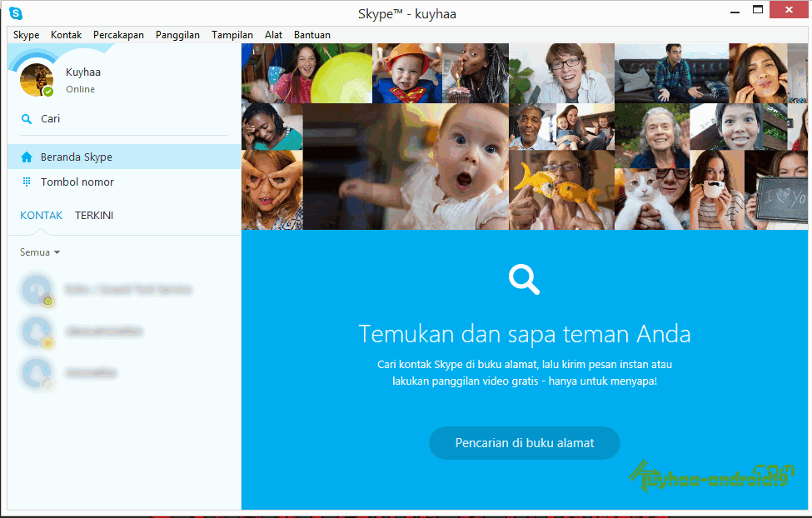Open the Panggilan menu
The height and width of the screenshot is (518, 812).
tap(177, 35)
